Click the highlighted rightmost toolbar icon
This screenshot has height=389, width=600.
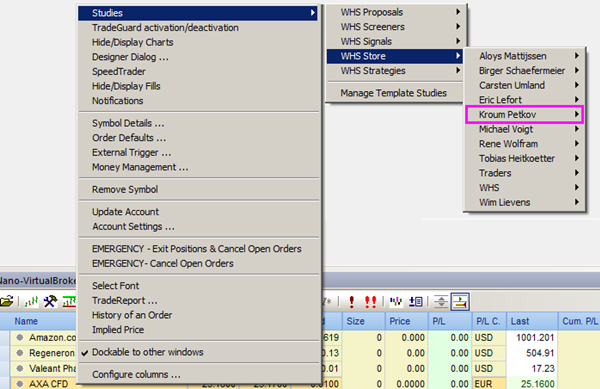click(460, 302)
